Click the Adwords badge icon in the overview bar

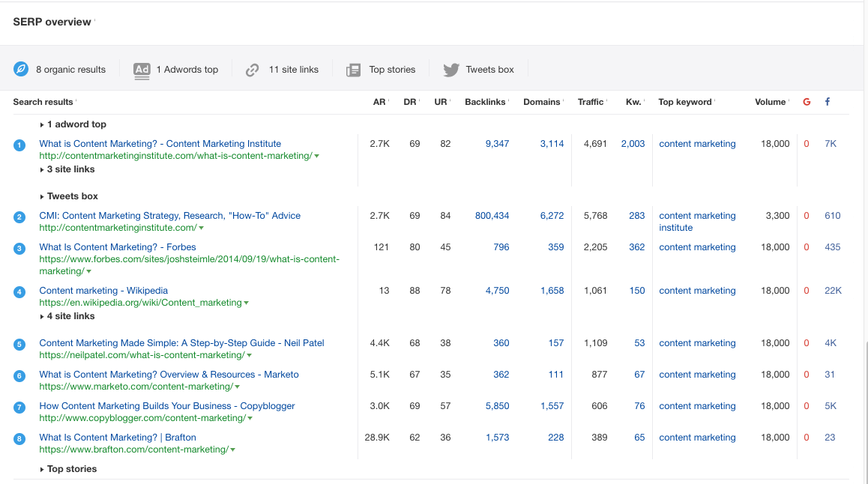coord(142,70)
